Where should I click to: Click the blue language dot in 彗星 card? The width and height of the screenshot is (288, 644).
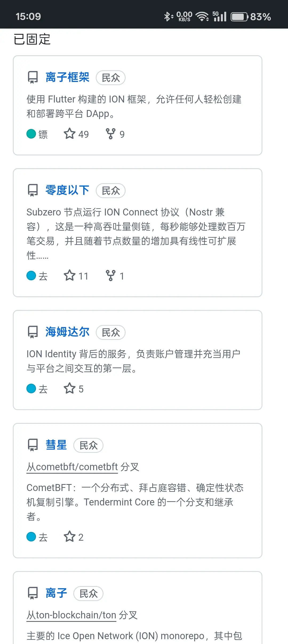31,537
